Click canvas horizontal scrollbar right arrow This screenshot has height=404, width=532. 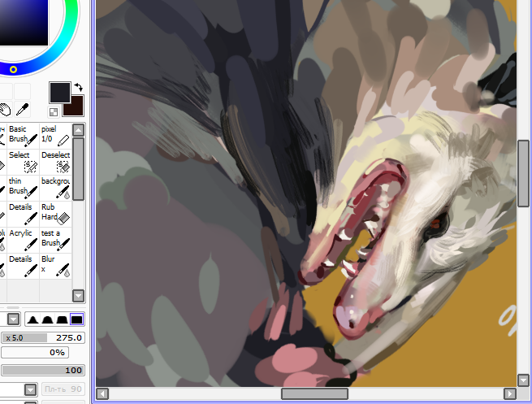(510, 393)
